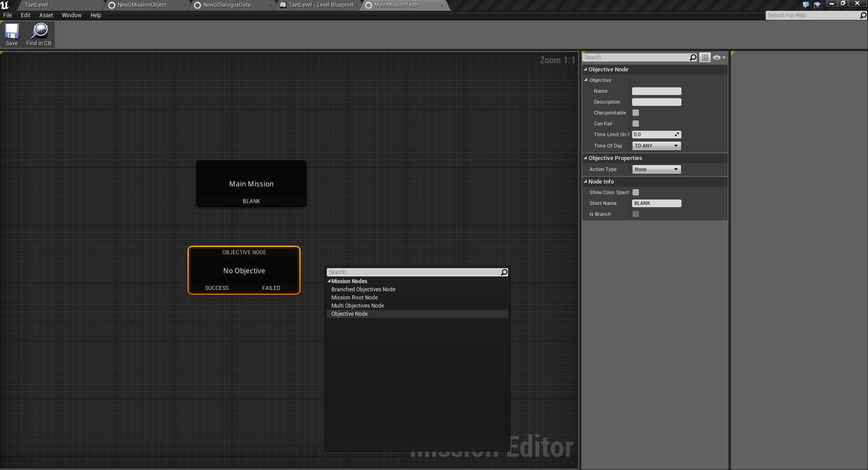Collapse the Objective subsection
Screen dimensions: 868x470
pyautogui.click(x=586, y=80)
